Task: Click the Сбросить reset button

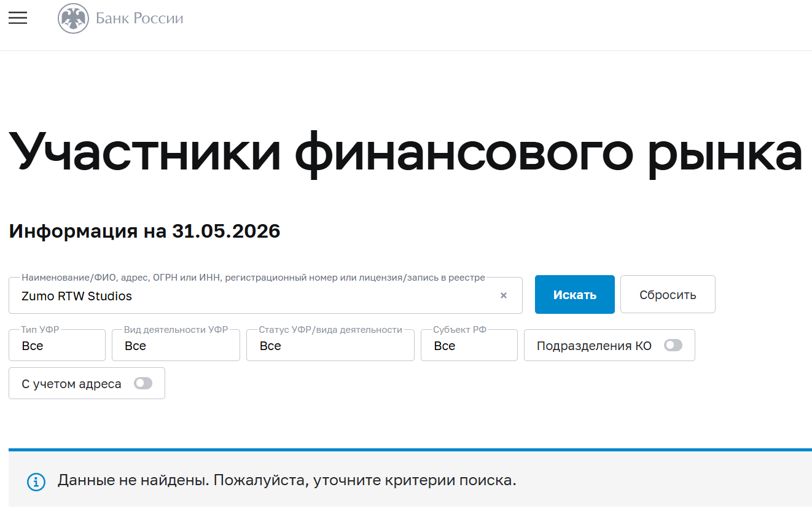Action: 668,295
